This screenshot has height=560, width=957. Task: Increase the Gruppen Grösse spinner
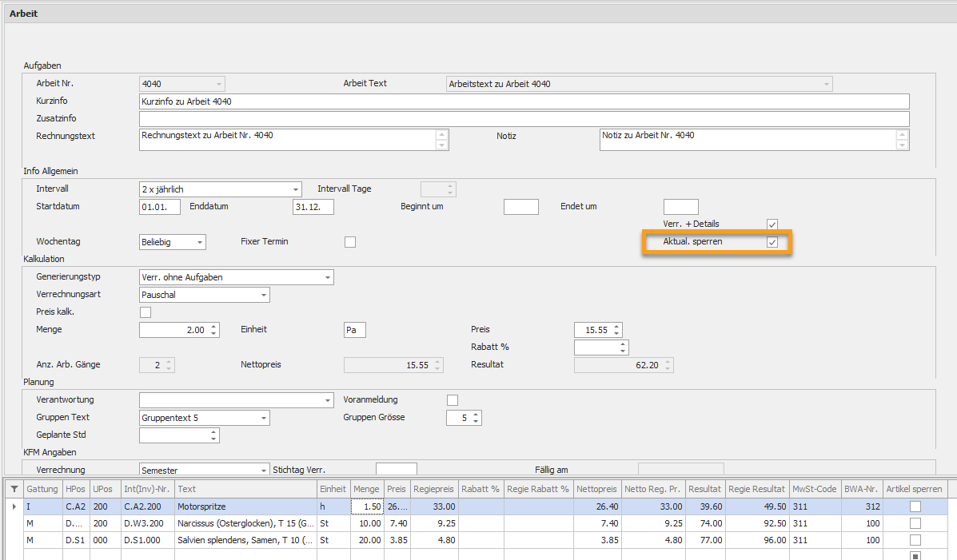(476, 415)
